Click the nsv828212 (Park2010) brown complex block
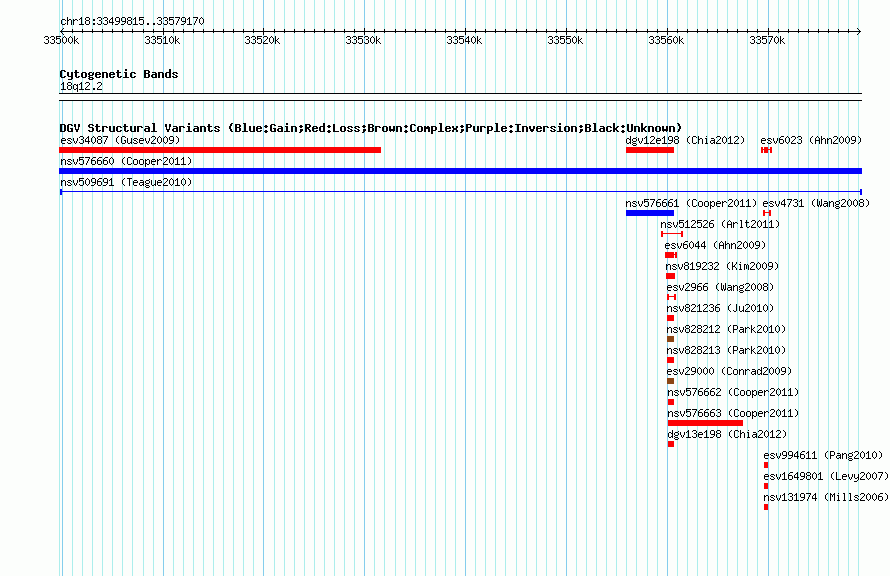The width and height of the screenshot is (890, 576). tap(670, 339)
